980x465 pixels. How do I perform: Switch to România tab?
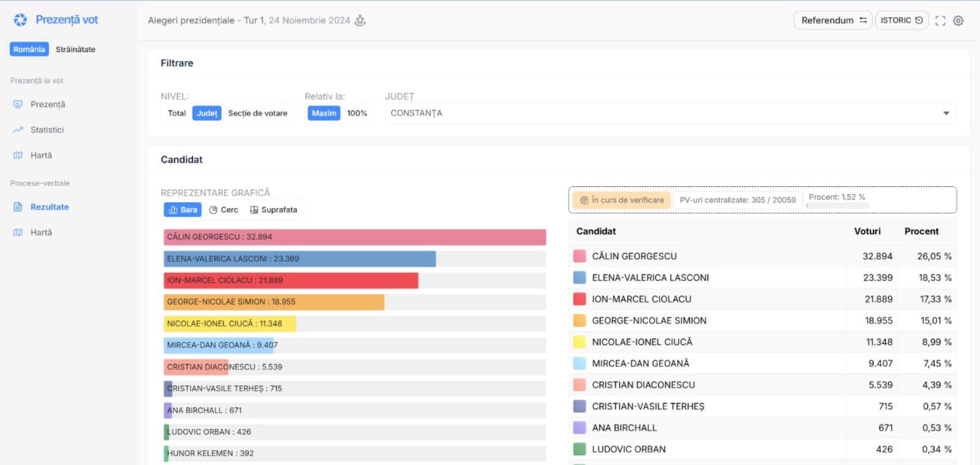29,49
